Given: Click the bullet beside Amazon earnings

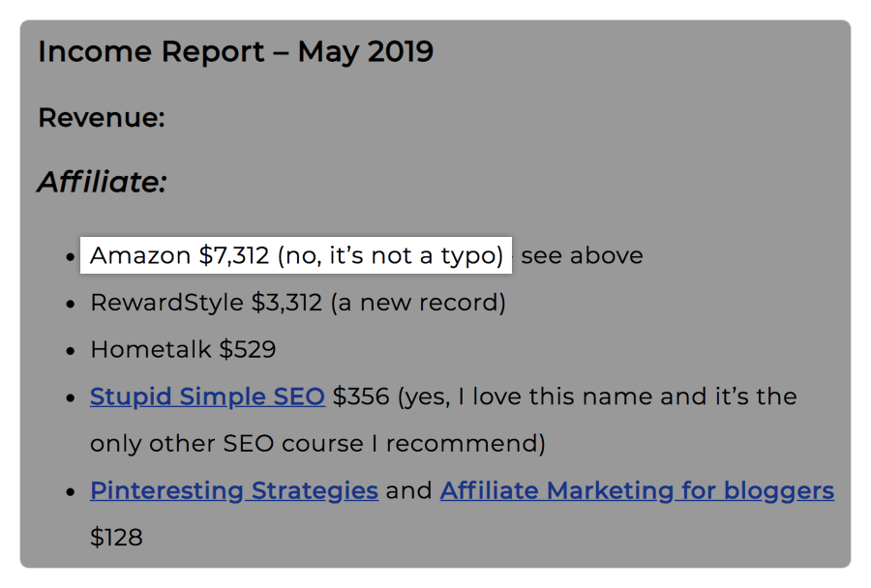Looking at the screenshot, I should click(x=72, y=255).
